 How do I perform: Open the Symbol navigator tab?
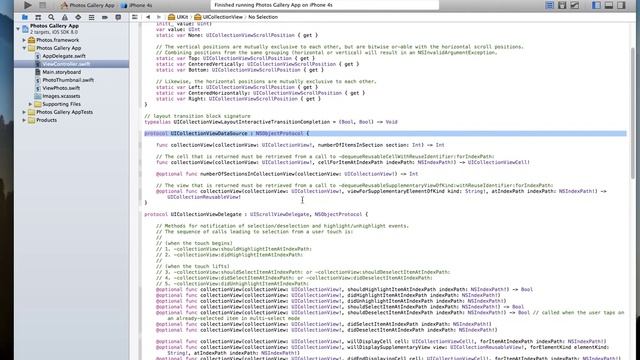pos(38,17)
